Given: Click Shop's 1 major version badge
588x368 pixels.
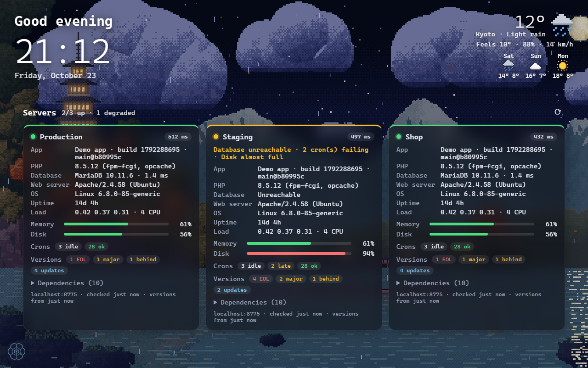Looking at the screenshot, I should [474, 259].
